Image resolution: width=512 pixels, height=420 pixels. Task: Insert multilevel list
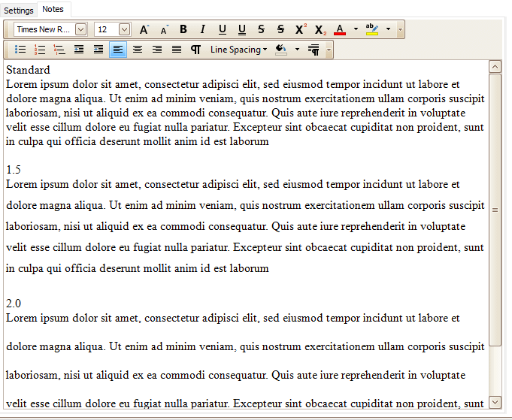[59, 50]
